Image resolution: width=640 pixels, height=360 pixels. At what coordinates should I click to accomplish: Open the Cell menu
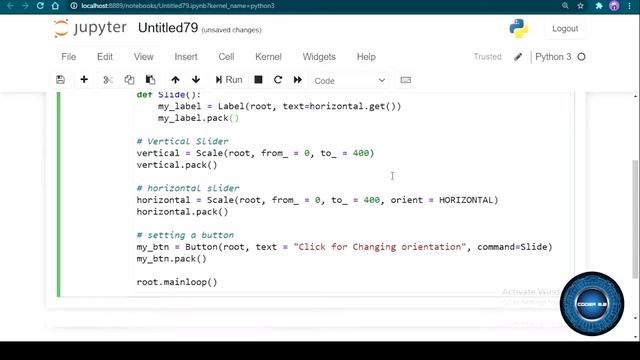tap(227, 57)
